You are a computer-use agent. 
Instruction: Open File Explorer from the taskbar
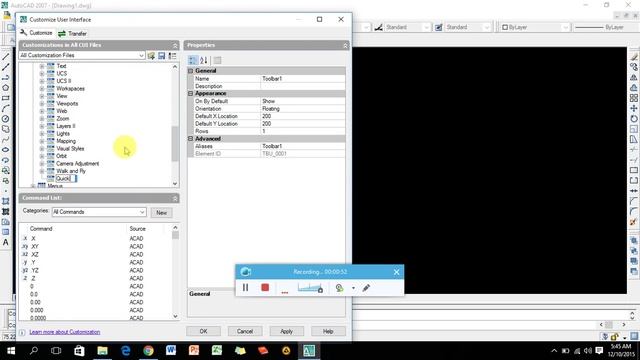pos(102,351)
